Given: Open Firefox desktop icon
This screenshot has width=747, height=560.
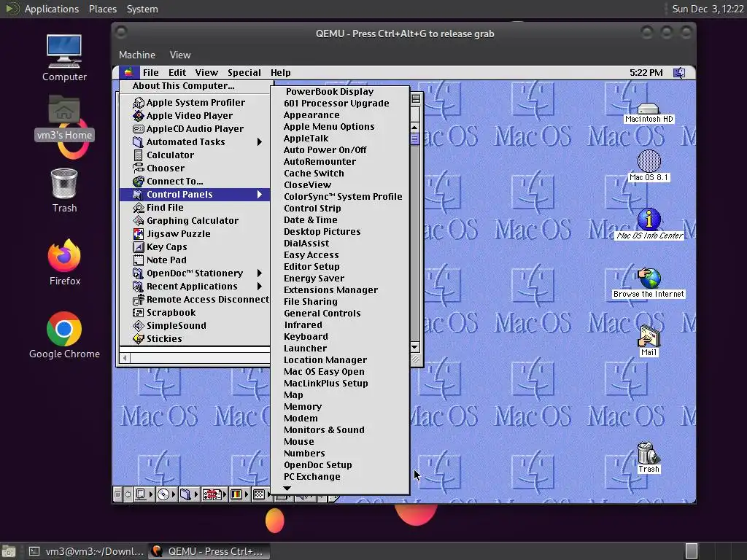Looking at the screenshot, I should pos(64,262).
